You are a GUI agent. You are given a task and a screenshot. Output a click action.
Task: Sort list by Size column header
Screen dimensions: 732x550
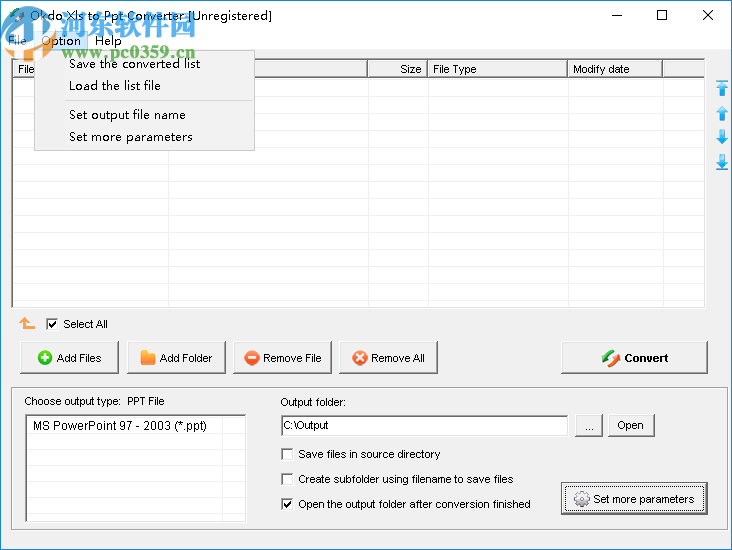click(398, 69)
